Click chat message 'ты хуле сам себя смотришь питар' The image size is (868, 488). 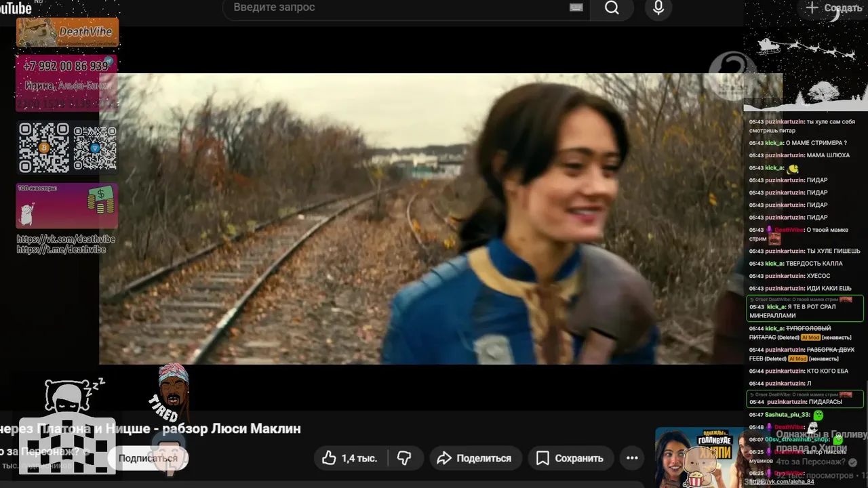pyautogui.click(x=802, y=125)
